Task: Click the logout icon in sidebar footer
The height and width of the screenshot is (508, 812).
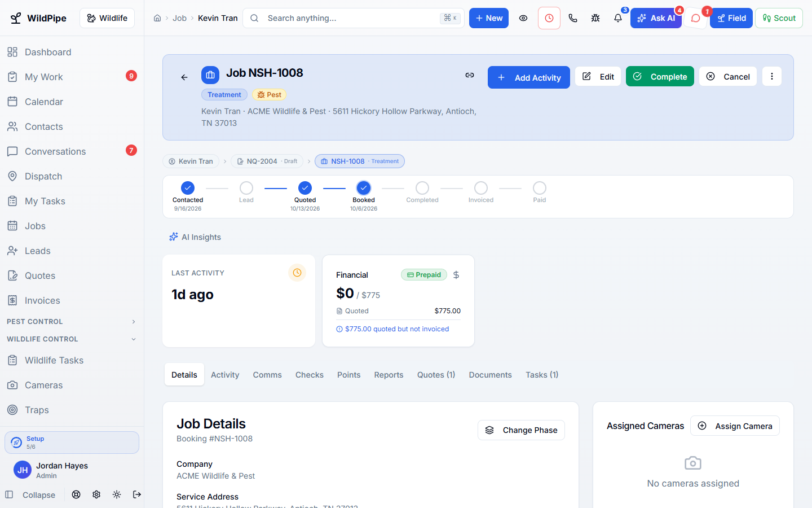Action: 137,494
